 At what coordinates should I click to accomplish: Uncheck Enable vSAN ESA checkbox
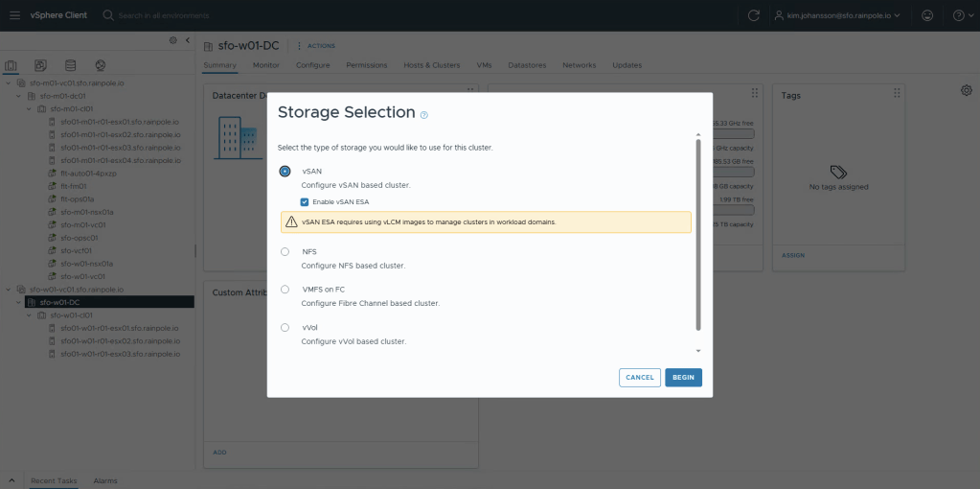pos(305,202)
